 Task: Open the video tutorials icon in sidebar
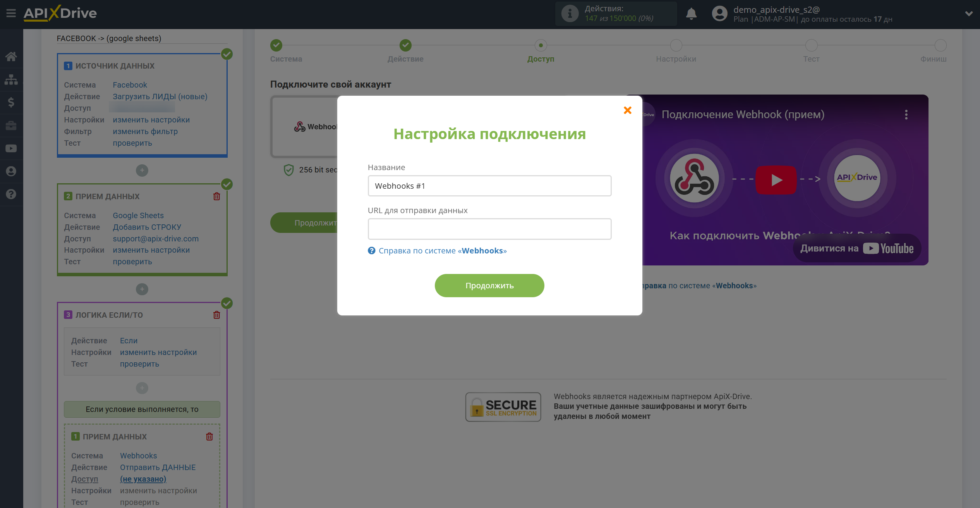click(11, 148)
